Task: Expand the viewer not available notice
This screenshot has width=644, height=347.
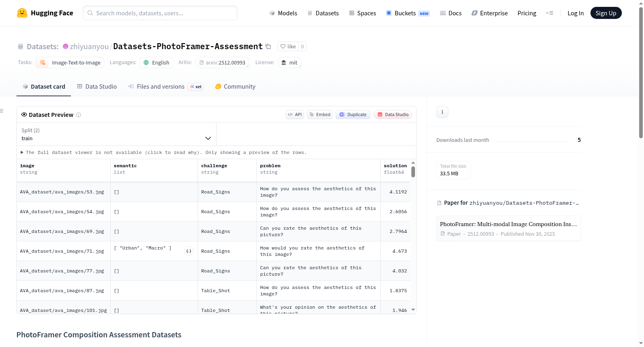Action: click(x=163, y=152)
